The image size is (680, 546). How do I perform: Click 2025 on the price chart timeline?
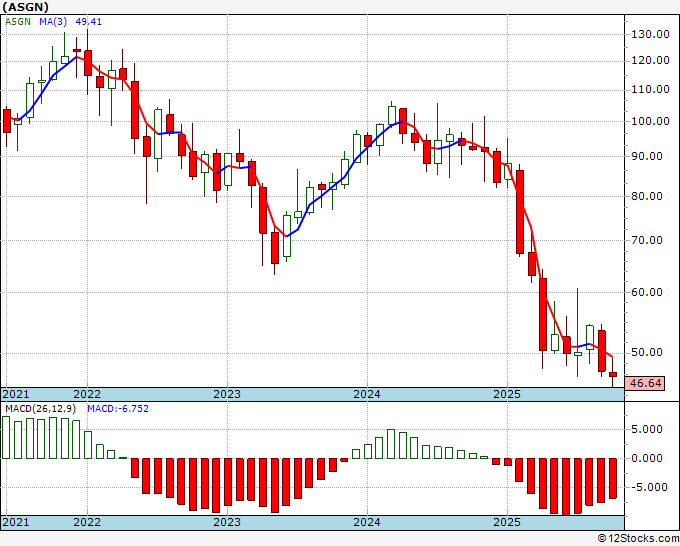click(x=507, y=394)
